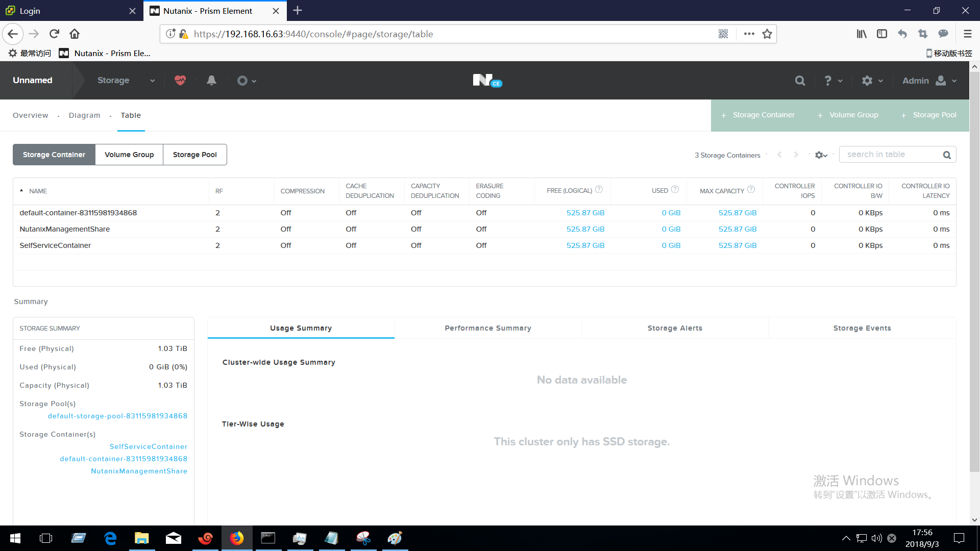Image resolution: width=980 pixels, height=551 pixels.
Task: Create a new Storage Pool
Action: pos(929,115)
